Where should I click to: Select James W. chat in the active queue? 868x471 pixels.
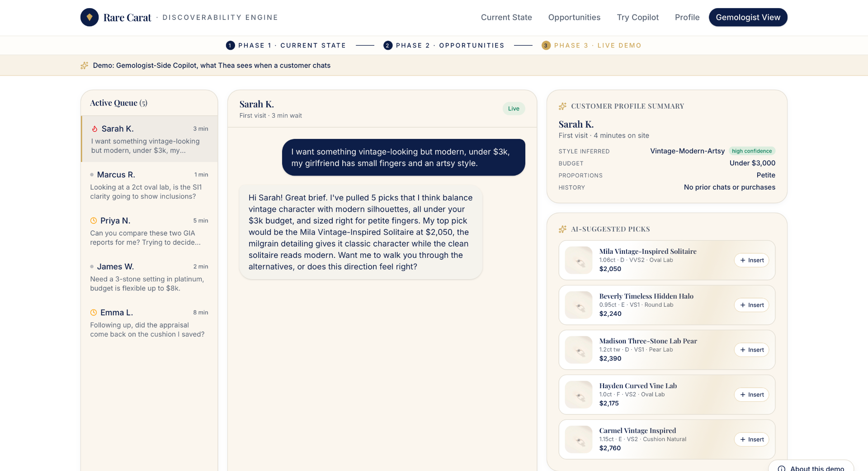point(150,277)
